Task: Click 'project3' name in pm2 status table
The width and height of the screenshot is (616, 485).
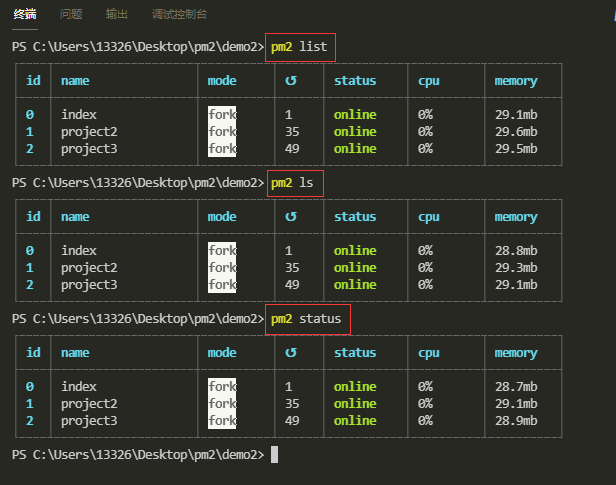Action: click(89, 421)
